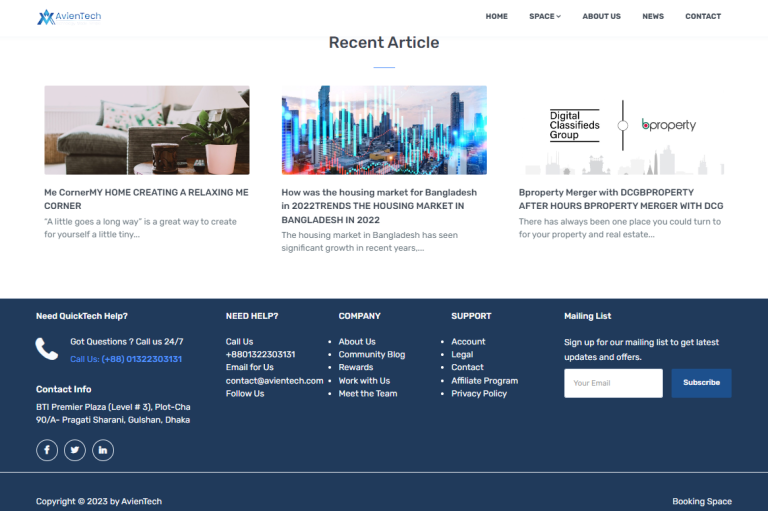This screenshot has width=768, height=511.
Task: Expand the Space dropdown menu
Action: [545, 17]
